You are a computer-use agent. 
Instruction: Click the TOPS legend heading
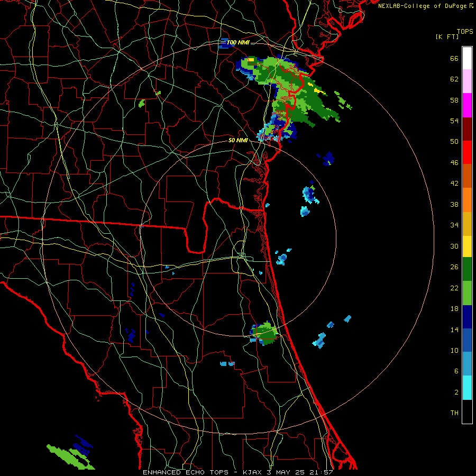(465, 32)
